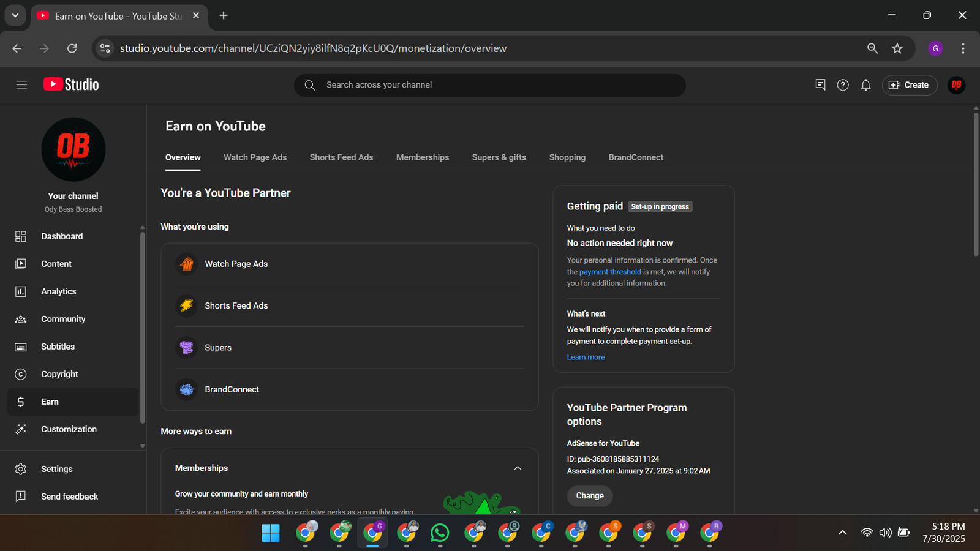The image size is (980, 551).
Task: Click Send feedback in the sidebar
Action: coord(73,497)
